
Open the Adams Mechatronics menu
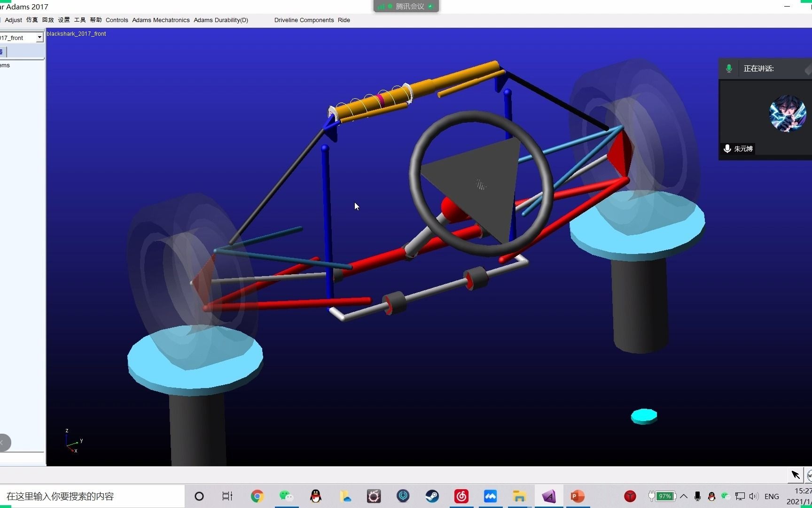pos(161,20)
